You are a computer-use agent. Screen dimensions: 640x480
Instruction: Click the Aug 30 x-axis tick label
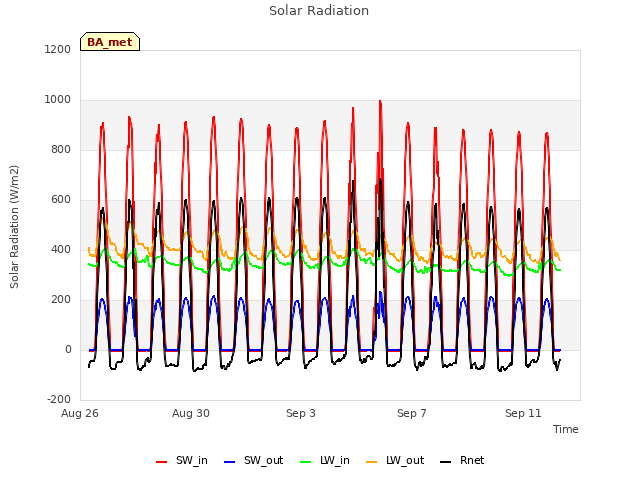[191, 413]
